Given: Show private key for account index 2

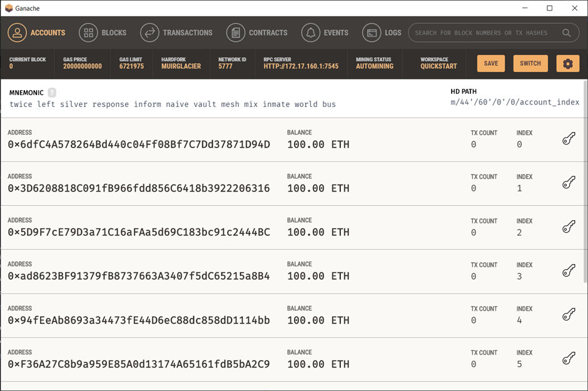Looking at the screenshot, I should [x=569, y=226].
